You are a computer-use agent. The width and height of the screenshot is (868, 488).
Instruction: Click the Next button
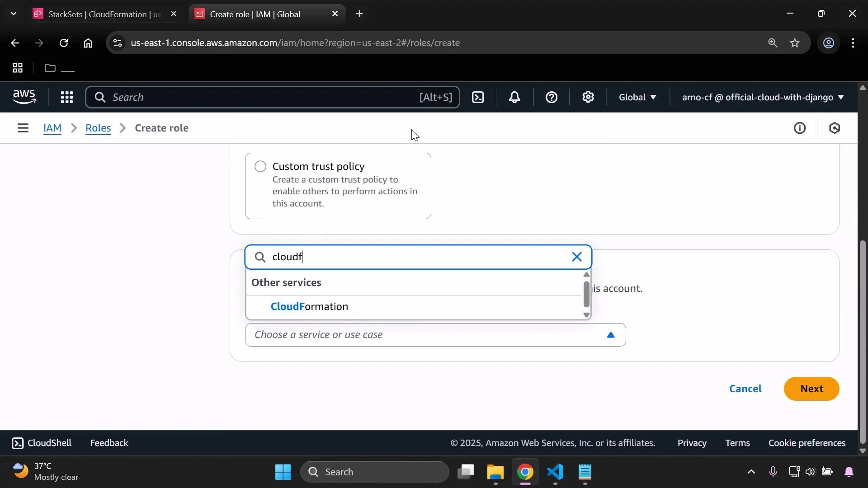click(x=811, y=389)
